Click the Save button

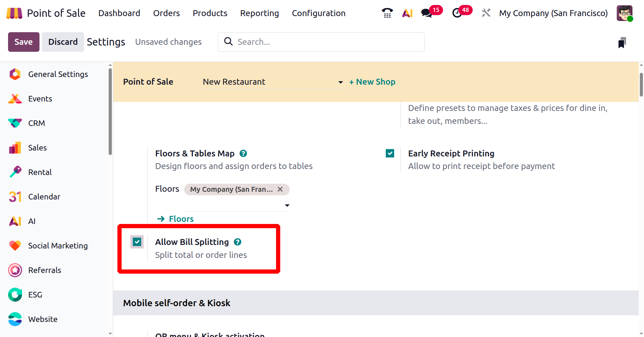tap(23, 42)
